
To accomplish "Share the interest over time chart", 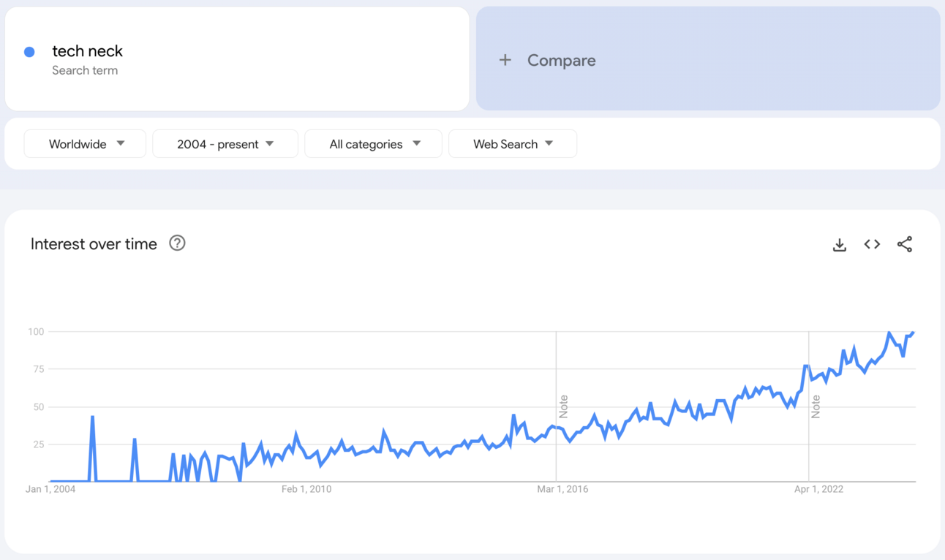I will (905, 244).
